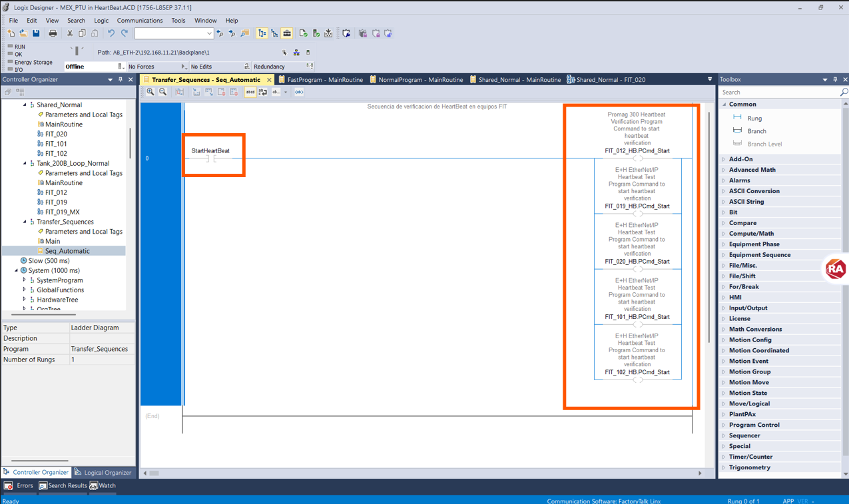The width and height of the screenshot is (849, 504).
Task: Open the search combo box dropdown in toolbar
Action: [x=209, y=33]
